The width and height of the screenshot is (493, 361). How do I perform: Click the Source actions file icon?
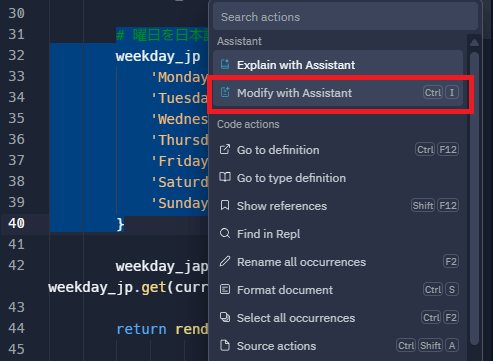[225, 345]
